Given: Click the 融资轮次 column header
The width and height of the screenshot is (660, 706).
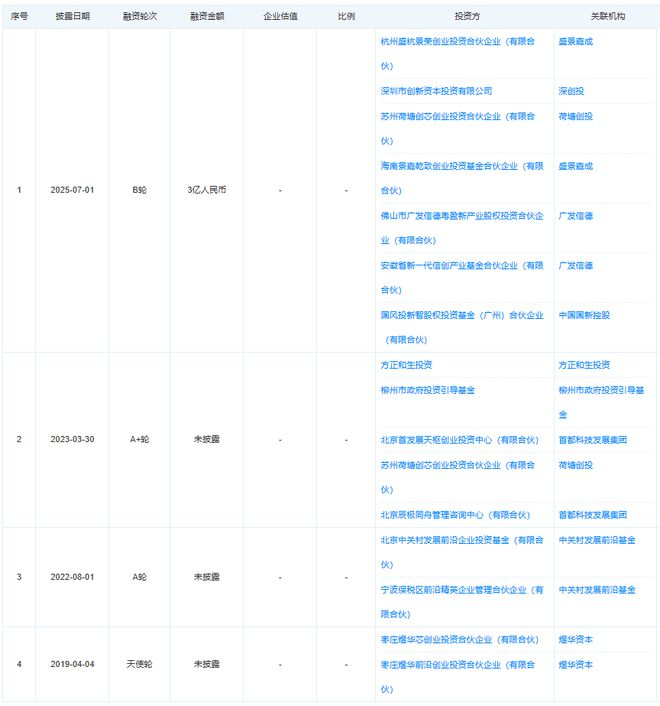Looking at the screenshot, I should tap(140, 16).
